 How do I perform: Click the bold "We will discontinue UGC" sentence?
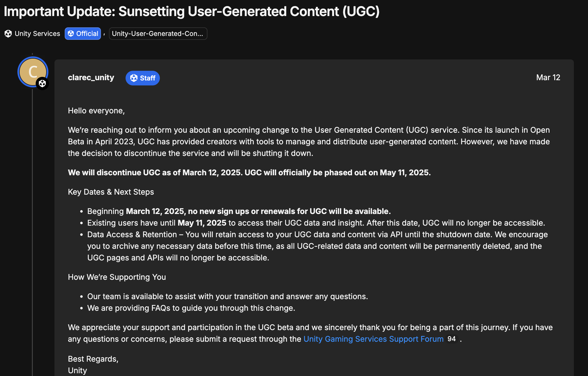(x=249, y=173)
